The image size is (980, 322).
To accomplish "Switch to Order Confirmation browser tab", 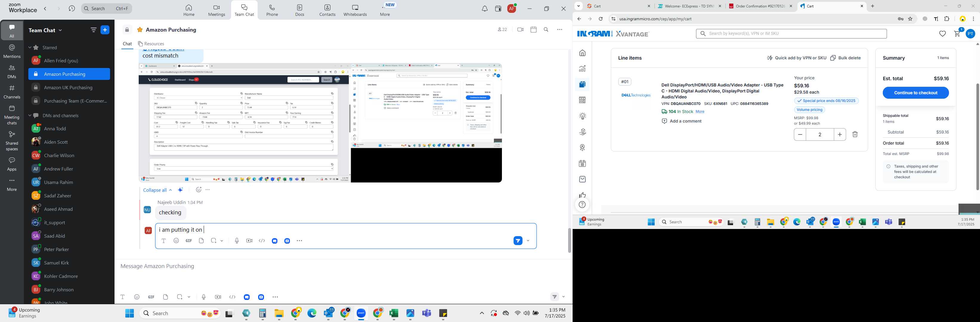I will point(760,6).
